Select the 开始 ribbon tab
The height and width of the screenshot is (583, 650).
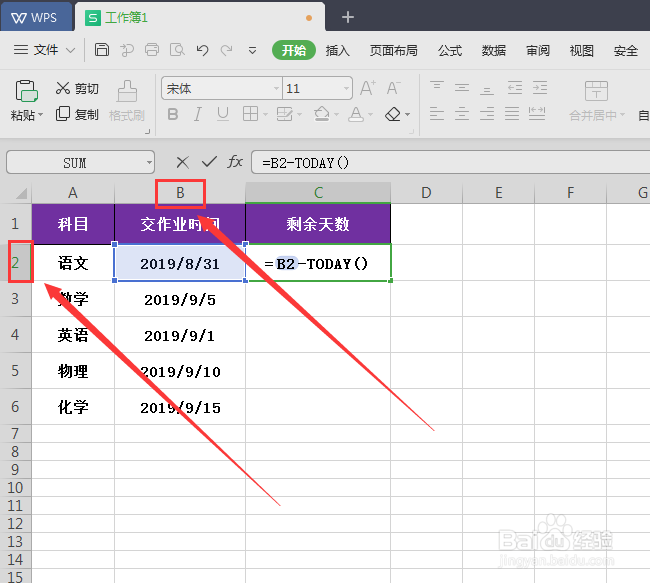(293, 51)
